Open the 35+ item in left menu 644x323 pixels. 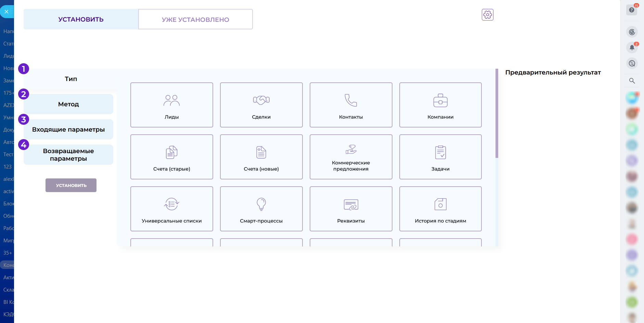(7, 253)
